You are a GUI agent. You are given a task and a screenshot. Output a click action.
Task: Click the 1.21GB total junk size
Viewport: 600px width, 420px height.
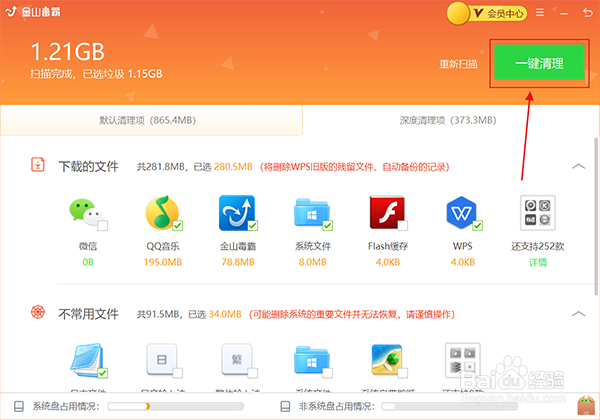click(x=67, y=51)
